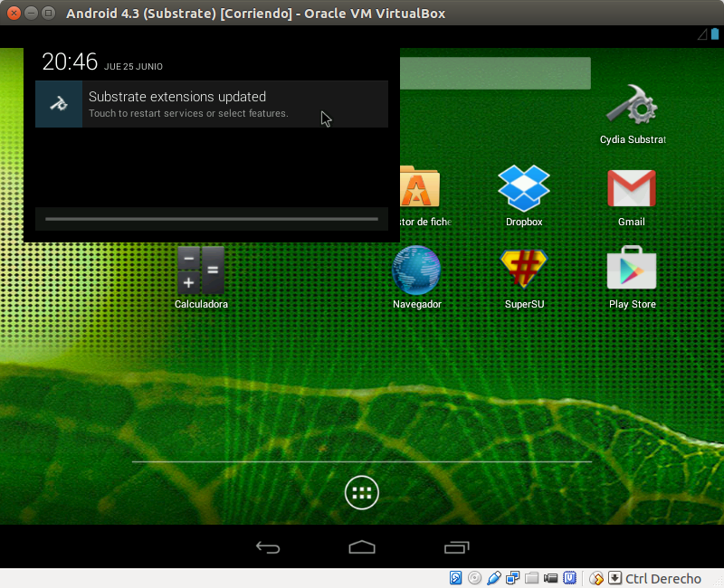Click the VirtualBox hard disk activity icon
Screen dimensions: 724x588
click(455, 578)
